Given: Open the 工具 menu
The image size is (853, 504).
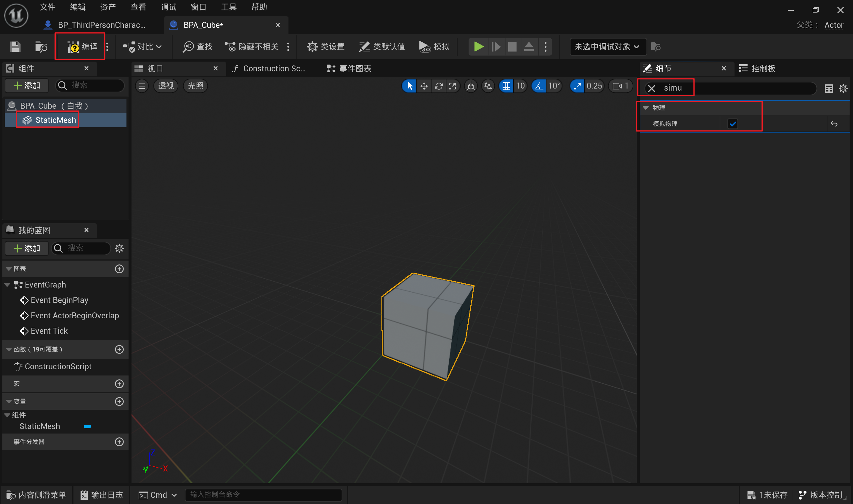Looking at the screenshot, I should 228,7.
